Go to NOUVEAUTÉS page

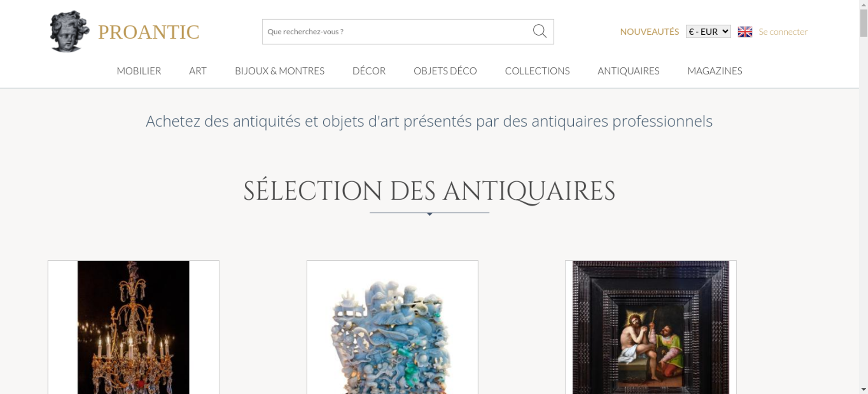point(649,32)
